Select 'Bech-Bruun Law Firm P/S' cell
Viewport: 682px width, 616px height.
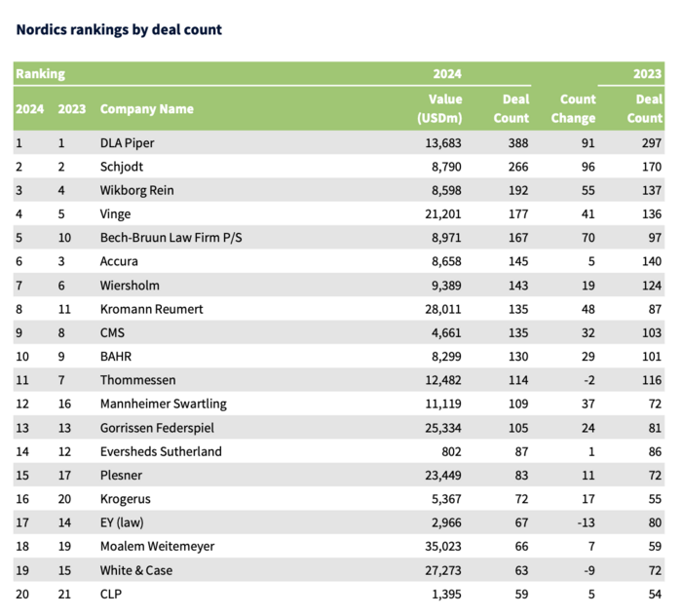170,238
